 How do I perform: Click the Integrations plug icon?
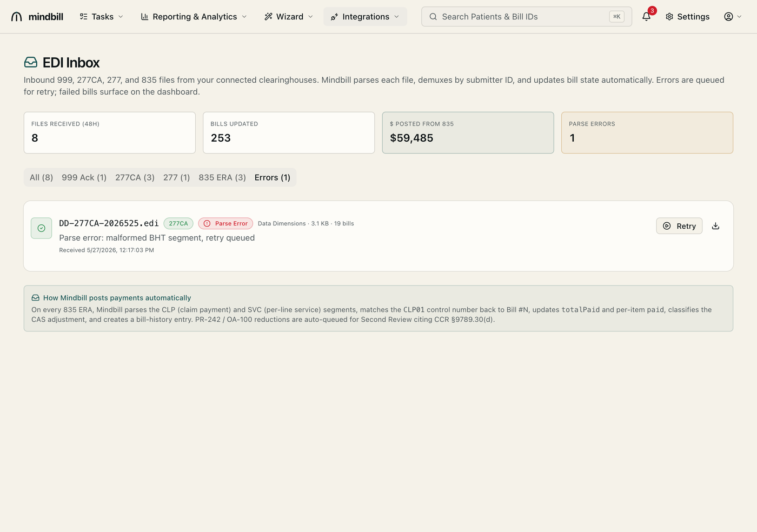point(334,17)
